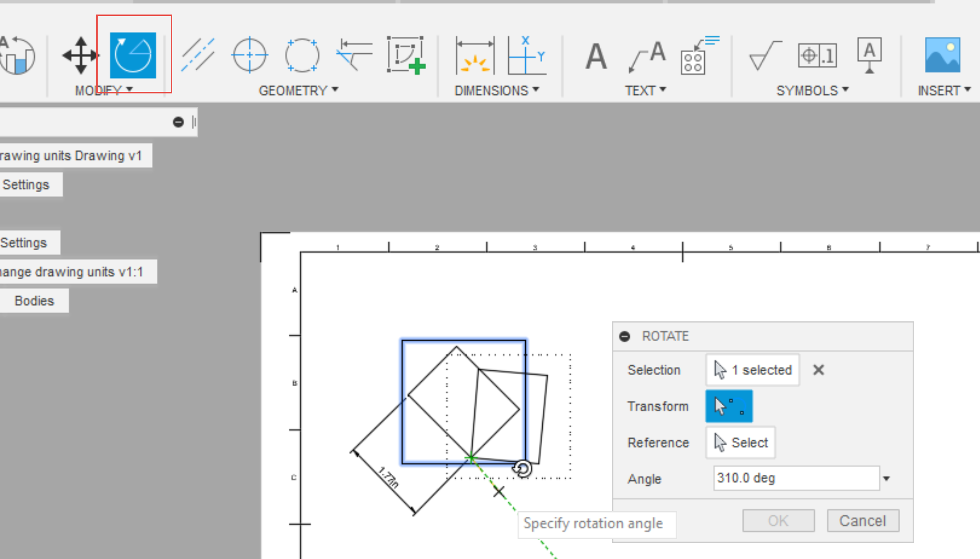Click the Create Sketch icon

(x=406, y=55)
